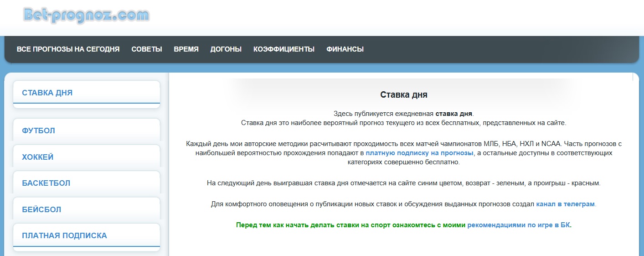Choose the ХОККЕЙ sidebar category
The width and height of the screenshot is (644, 256).
tap(38, 157)
